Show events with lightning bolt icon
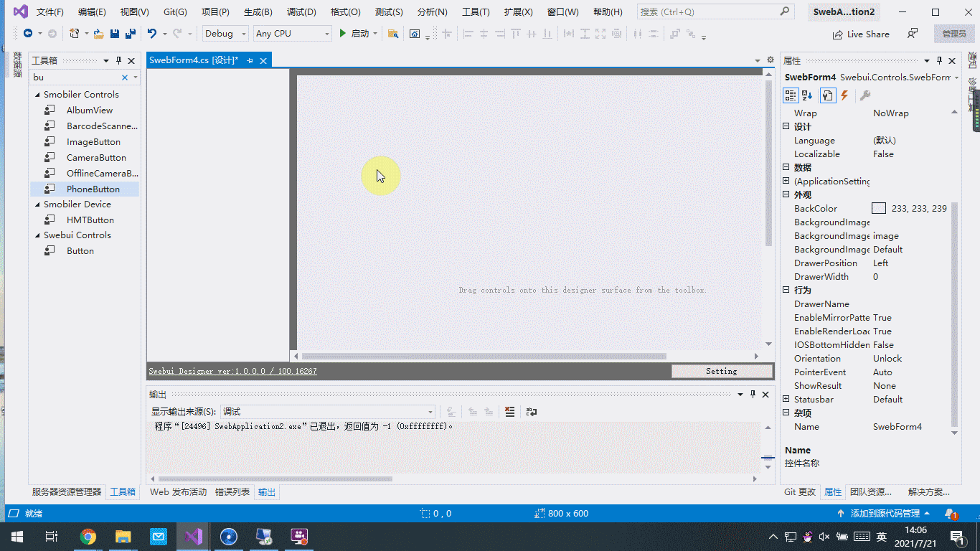 pyautogui.click(x=844, y=95)
